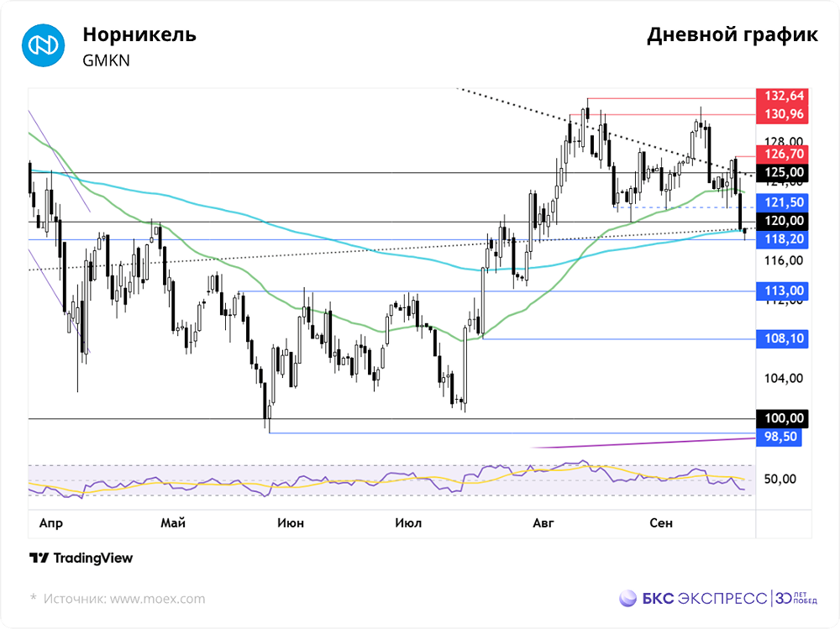The image size is (840, 629).
Task: Click the Май month label
Action: pos(173,523)
